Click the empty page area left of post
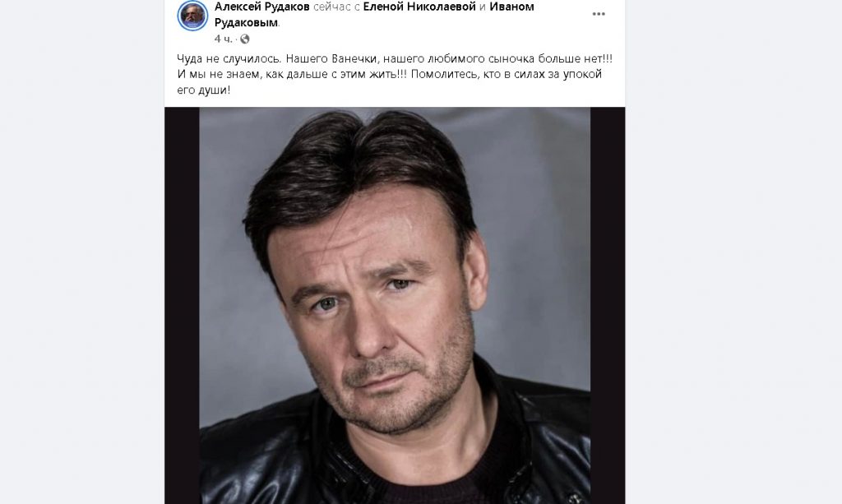Viewport: 842px width, 504px height. (x=82, y=252)
